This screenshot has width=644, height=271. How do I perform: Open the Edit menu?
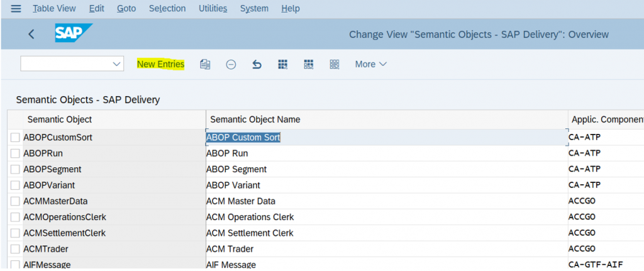(96, 8)
